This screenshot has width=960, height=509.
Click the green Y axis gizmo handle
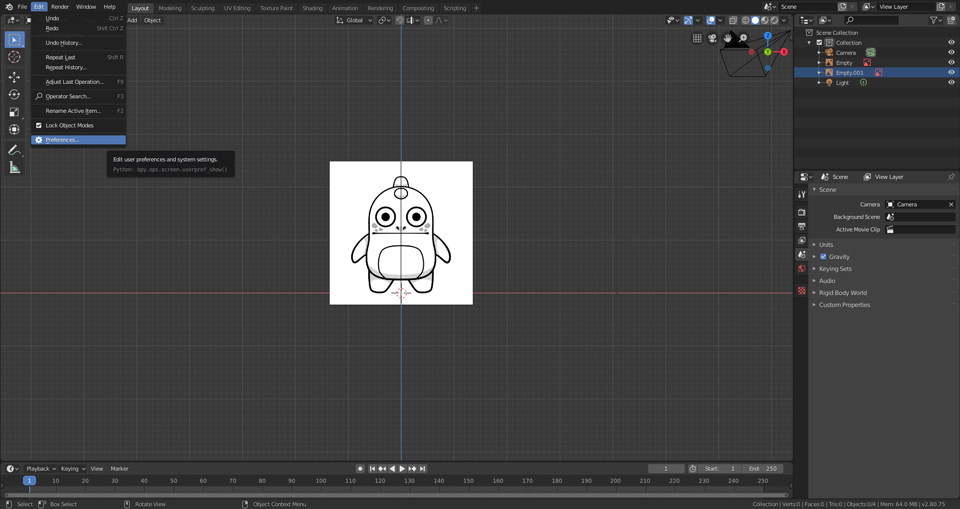767,52
